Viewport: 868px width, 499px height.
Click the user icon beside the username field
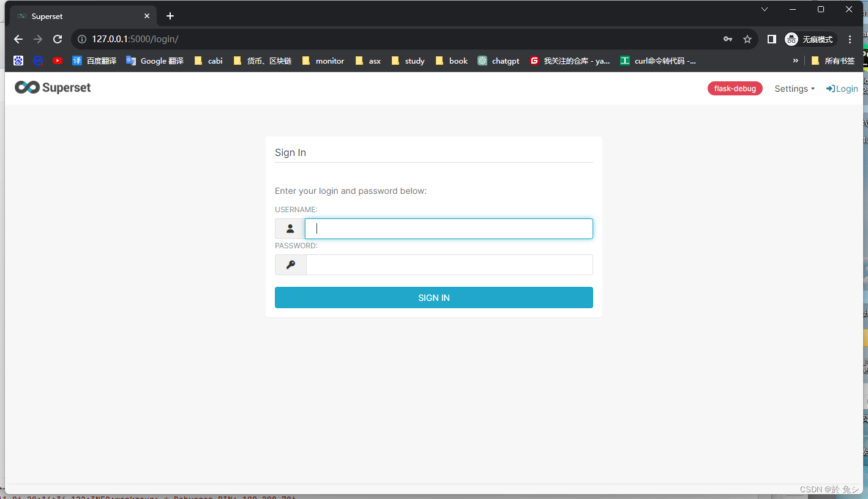(x=290, y=229)
